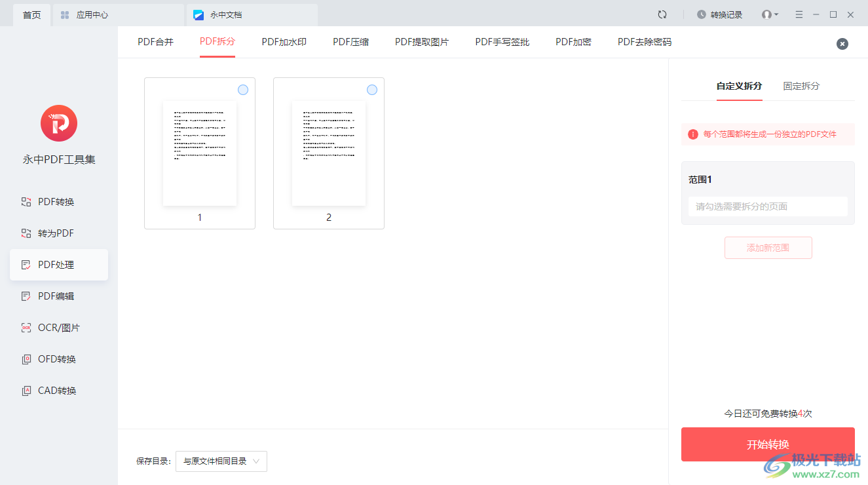Click the 应用中心 grid icon
868x485 pixels.
[65, 14]
